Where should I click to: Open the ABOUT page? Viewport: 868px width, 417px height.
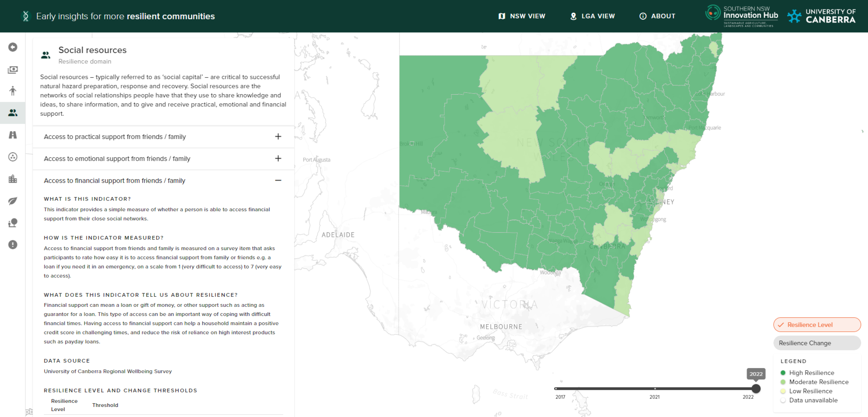[x=657, y=16]
